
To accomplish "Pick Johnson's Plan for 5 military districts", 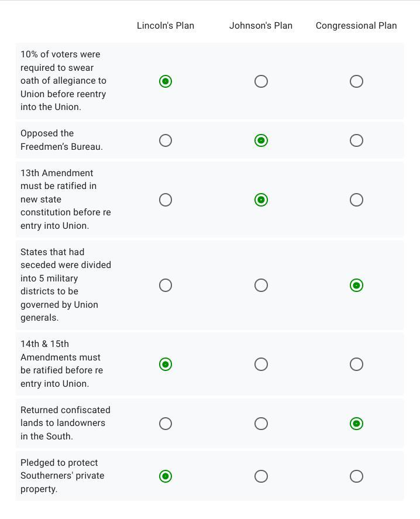I will coord(261,285).
